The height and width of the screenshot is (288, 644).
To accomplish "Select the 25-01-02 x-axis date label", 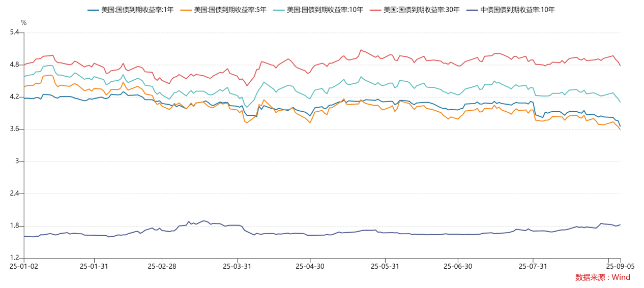I will (24, 266).
